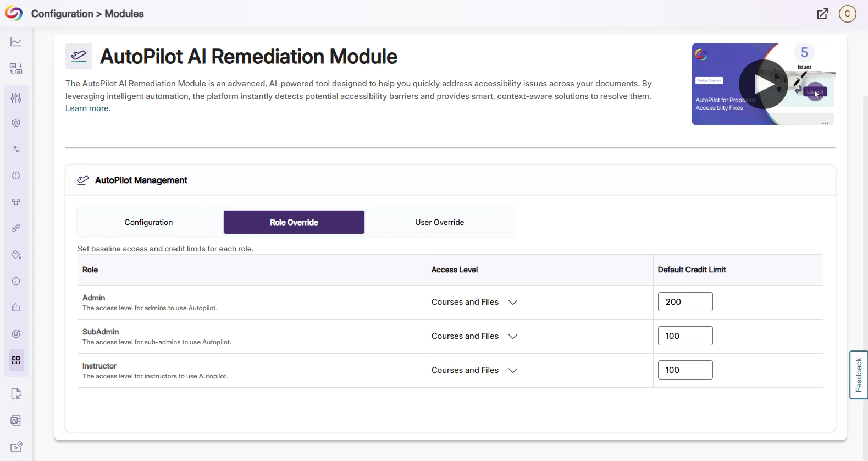868x461 pixels.
Task: Click the SubAdmin default credit limit field
Action: [685, 336]
